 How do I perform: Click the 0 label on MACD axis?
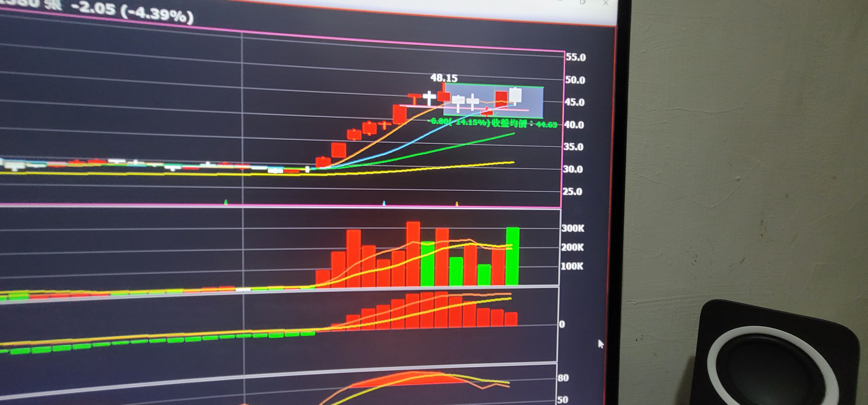click(562, 324)
